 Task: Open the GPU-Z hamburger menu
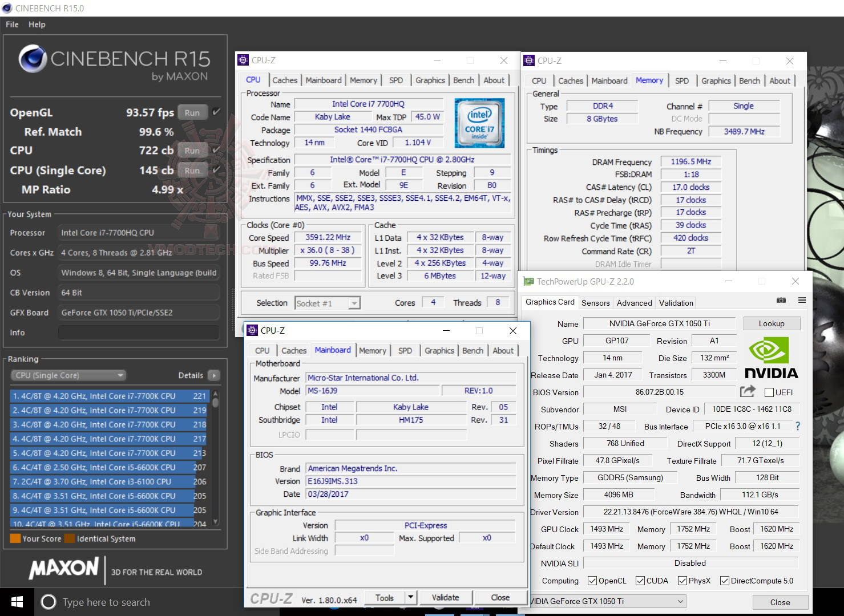pos(802,301)
